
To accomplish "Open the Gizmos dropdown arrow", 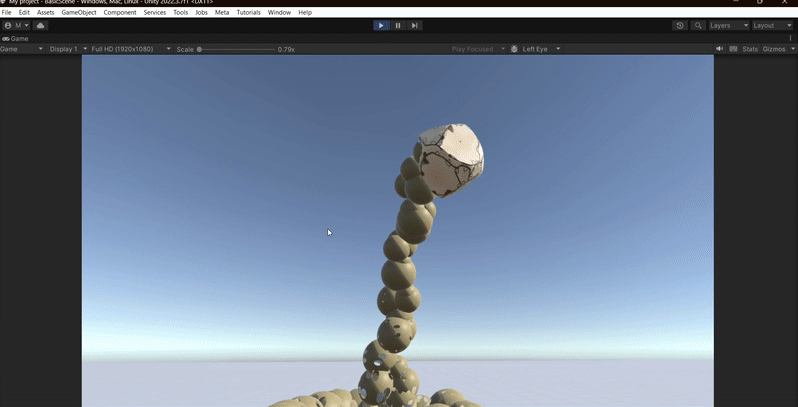I will coord(792,49).
